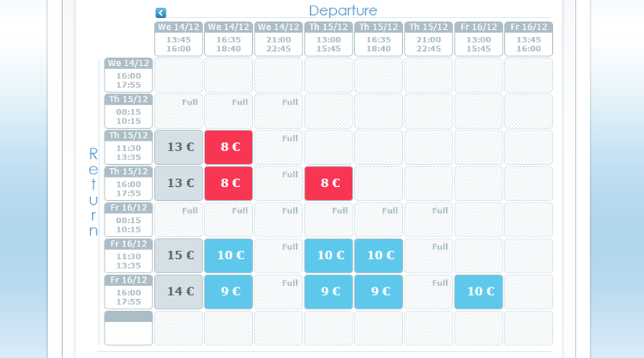Image resolution: width=644 pixels, height=358 pixels.
Task: Select 9 € fare under We 16:35 departure
Action: point(229,291)
